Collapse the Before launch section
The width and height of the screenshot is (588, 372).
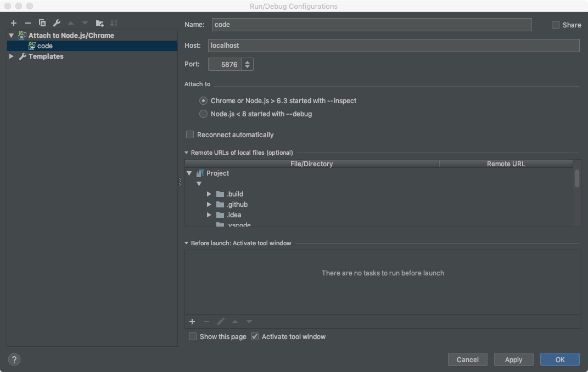pyautogui.click(x=187, y=243)
